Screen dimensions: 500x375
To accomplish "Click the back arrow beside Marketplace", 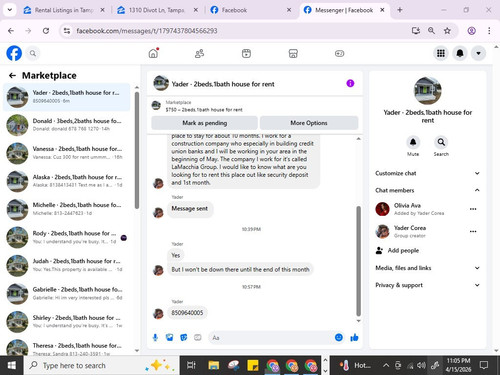I will (12, 76).
